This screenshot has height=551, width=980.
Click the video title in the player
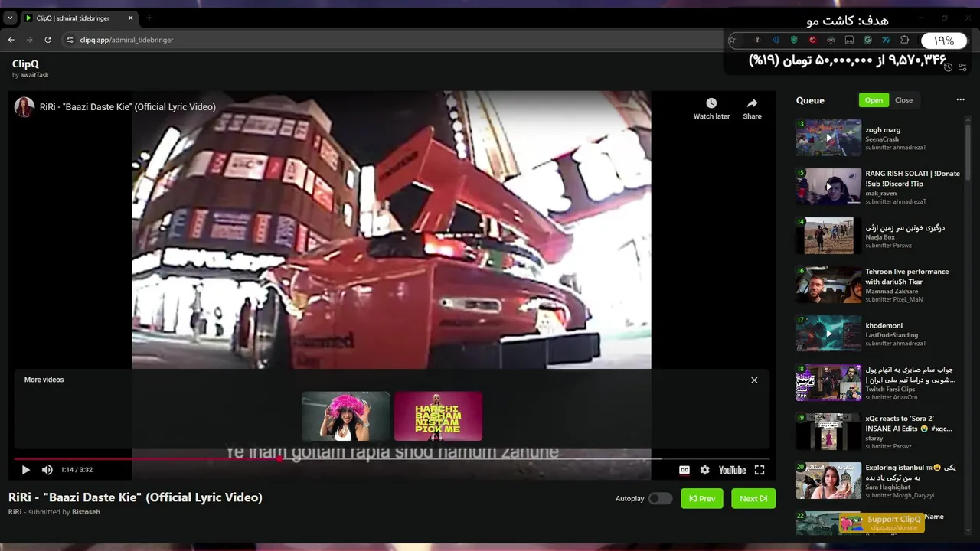[x=128, y=107]
